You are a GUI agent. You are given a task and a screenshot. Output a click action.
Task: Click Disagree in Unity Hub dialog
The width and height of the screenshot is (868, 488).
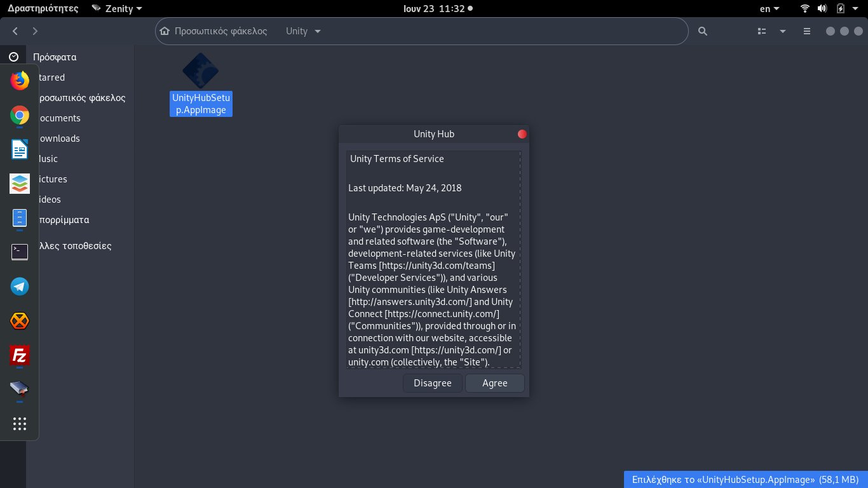(x=433, y=383)
